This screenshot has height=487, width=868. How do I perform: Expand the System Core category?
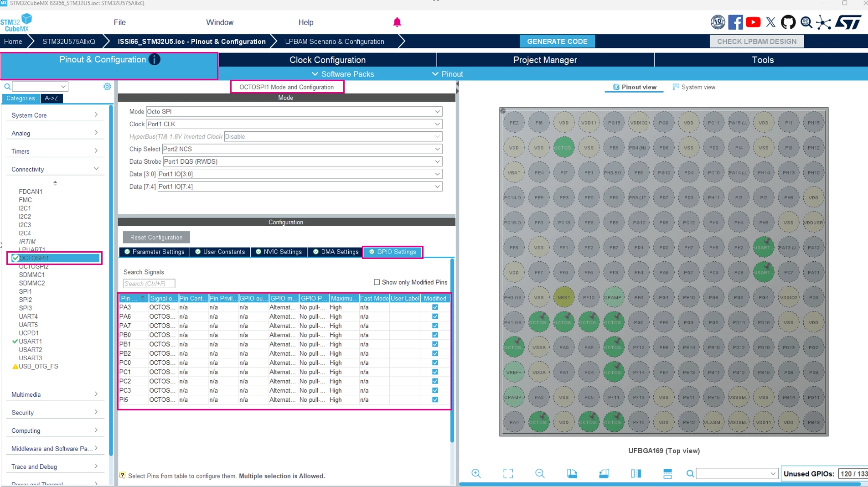[55, 115]
